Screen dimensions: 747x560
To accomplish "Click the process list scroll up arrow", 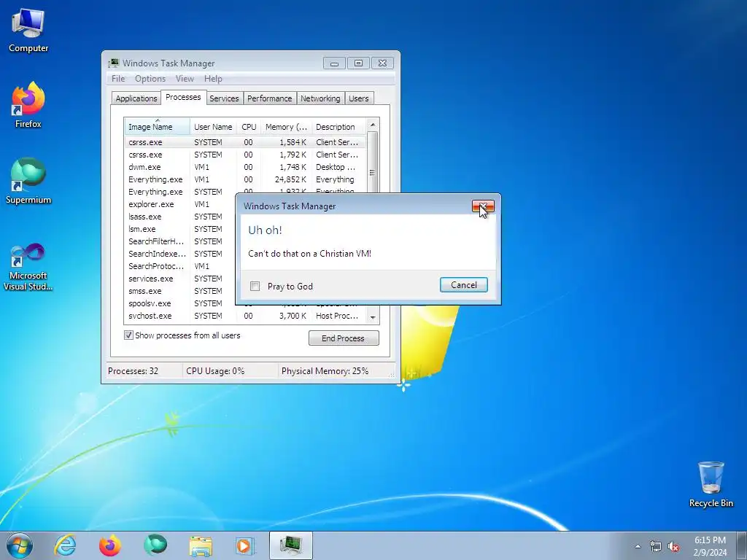I will 373,125.
